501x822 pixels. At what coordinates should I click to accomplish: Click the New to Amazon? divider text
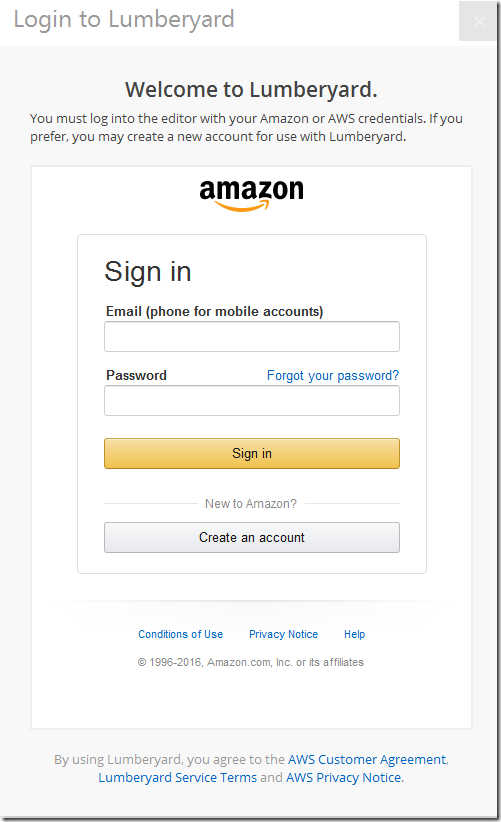(250, 504)
